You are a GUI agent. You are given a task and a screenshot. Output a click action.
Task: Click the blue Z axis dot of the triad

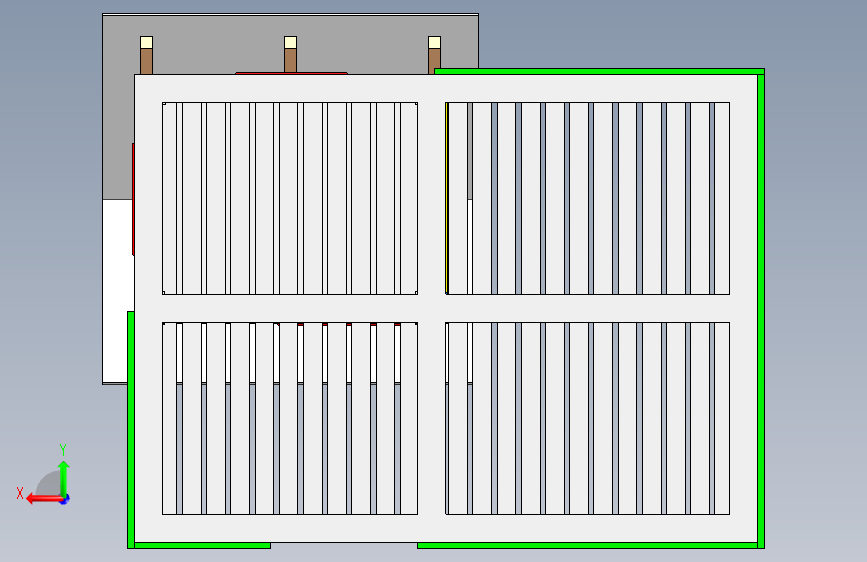tap(65, 500)
